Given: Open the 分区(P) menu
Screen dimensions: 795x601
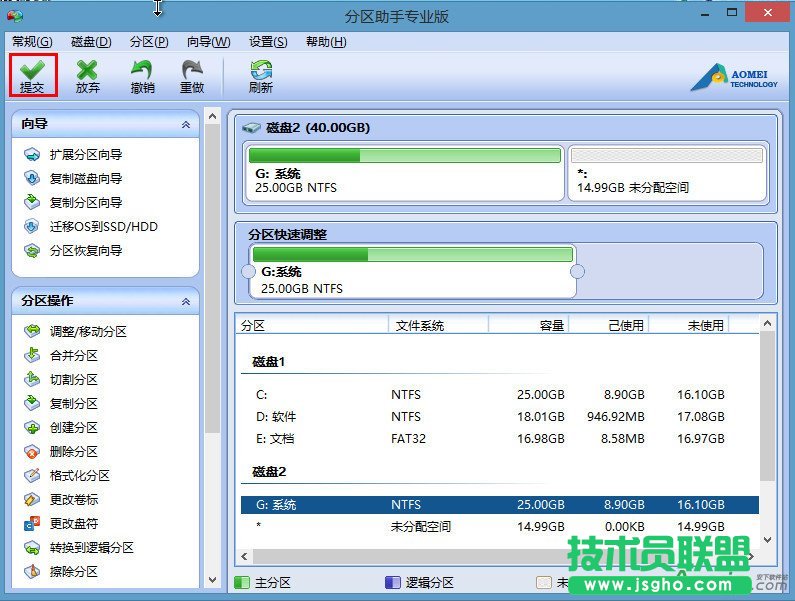Looking at the screenshot, I should pyautogui.click(x=149, y=42).
